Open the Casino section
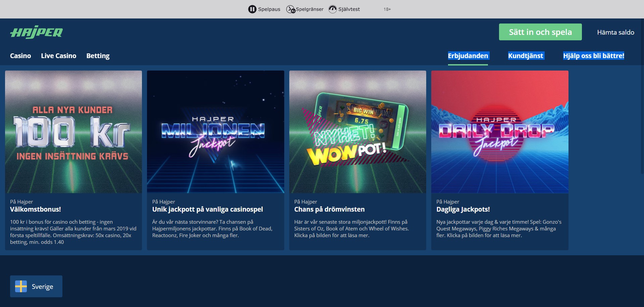 tap(20, 56)
